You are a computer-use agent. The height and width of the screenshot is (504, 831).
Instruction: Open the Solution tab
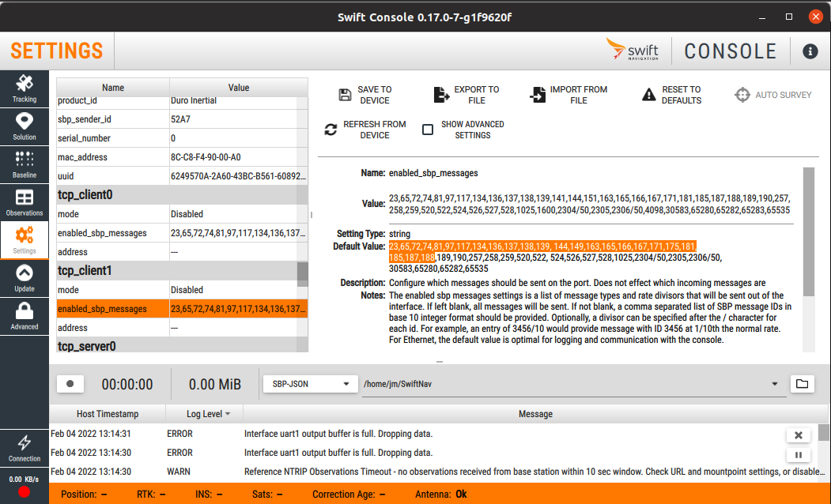(x=25, y=126)
